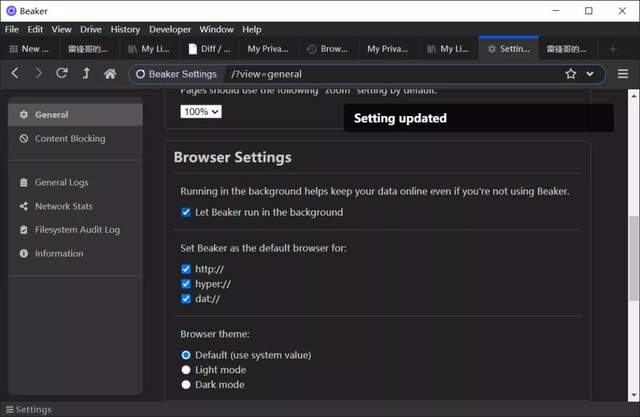
Task: Select the Dark mode radio option
Action: (186, 384)
